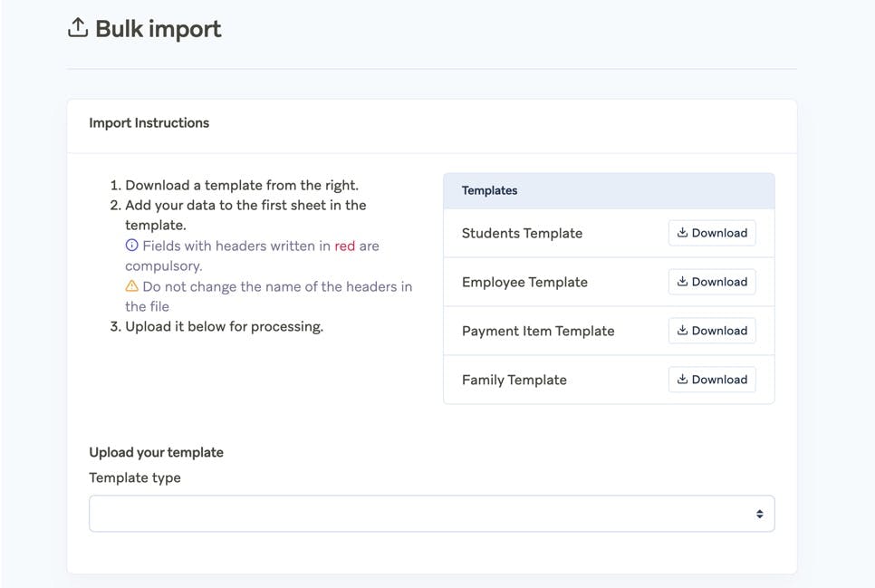The width and height of the screenshot is (875, 588).
Task: Click the download icon for Students Template
Action: click(x=683, y=233)
